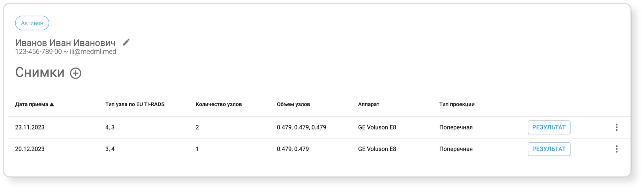644x190 pixels.
Task: Select the 20.12.2023 date cell
Action: (30, 149)
